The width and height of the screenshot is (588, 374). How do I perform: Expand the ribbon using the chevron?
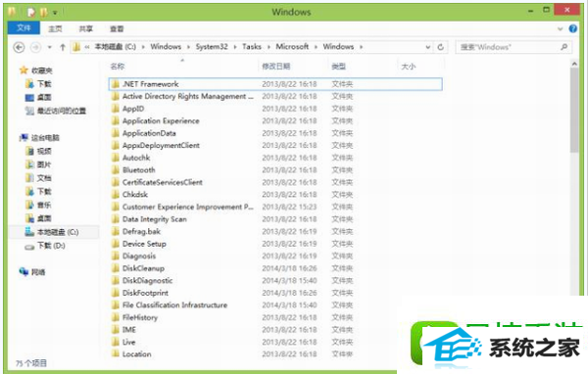tap(560, 28)
